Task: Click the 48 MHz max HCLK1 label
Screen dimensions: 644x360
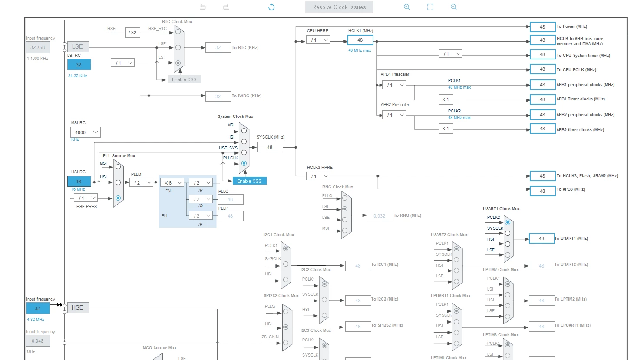Action: pyautogui.click(x=360, y=50)
